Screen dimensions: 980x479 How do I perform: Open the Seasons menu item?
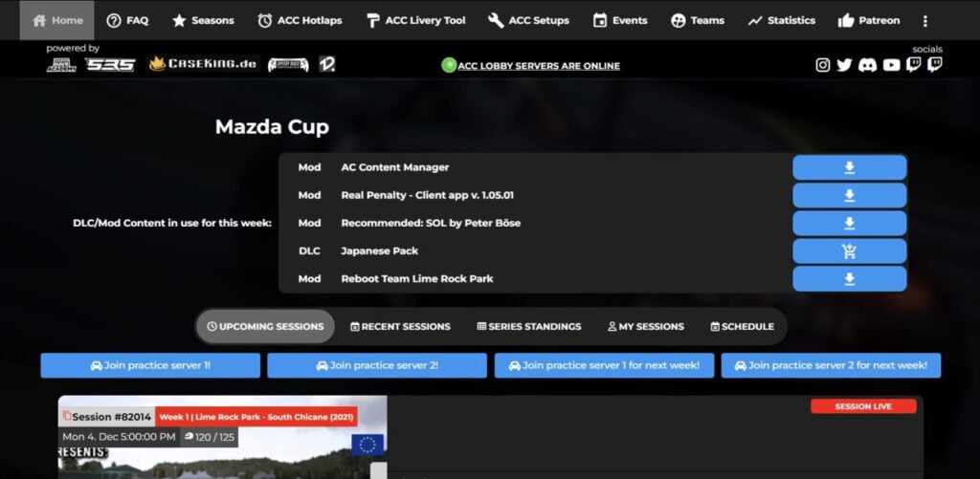(203, 21)
